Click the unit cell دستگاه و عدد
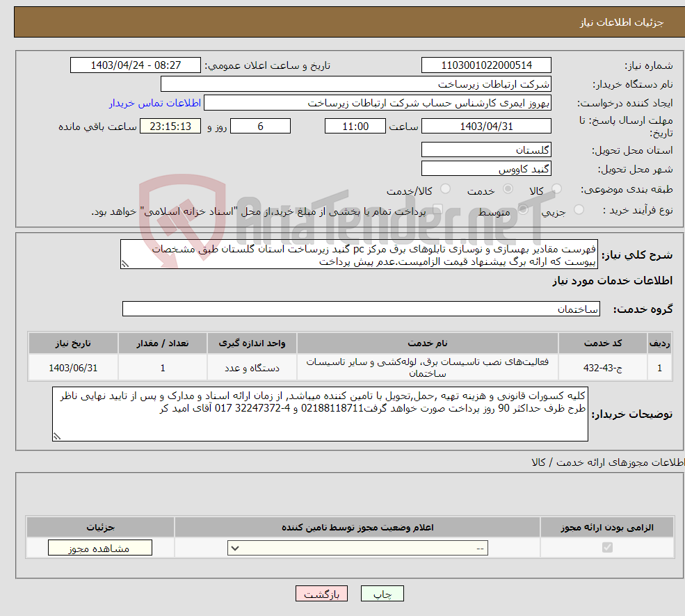Viewport: 685px width, 616px height. pyautogui.click(x=252, y=368)
